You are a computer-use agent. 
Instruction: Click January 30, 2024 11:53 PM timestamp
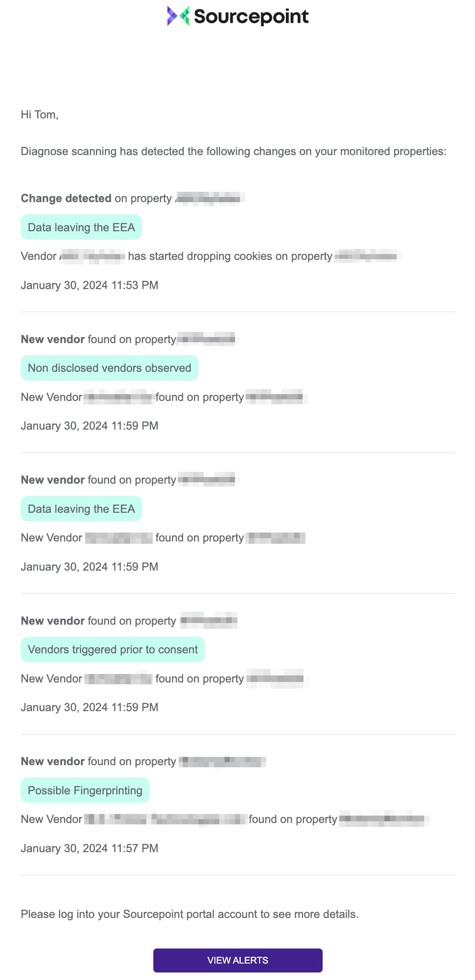pyautogui.click(x=89, y=285)
